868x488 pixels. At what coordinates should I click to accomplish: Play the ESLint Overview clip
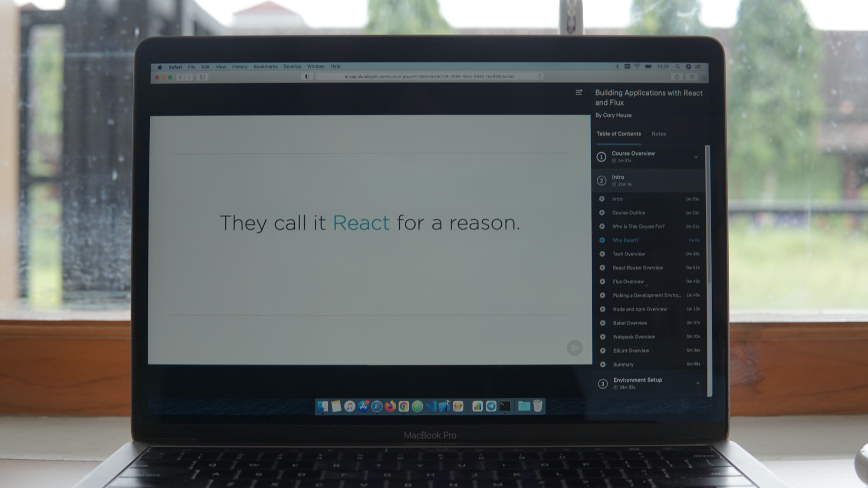click(x=650, y=350)
